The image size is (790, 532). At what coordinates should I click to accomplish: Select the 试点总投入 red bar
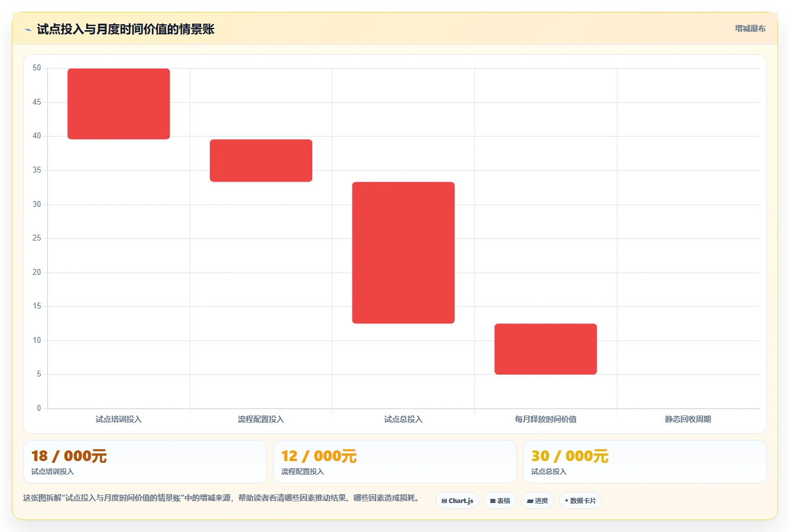pos(403,253)
